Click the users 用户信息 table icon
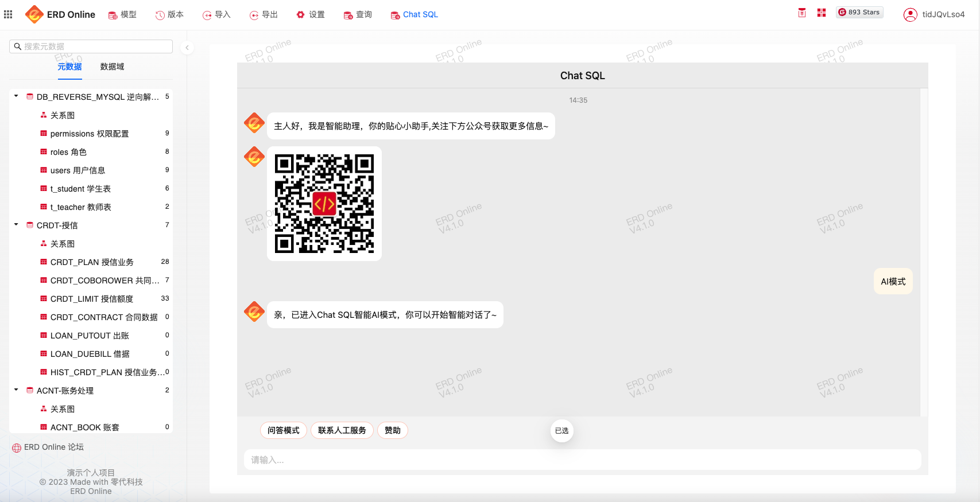This screenshot has height=502, width=980. pyautogui.click(x=44, y=170)
